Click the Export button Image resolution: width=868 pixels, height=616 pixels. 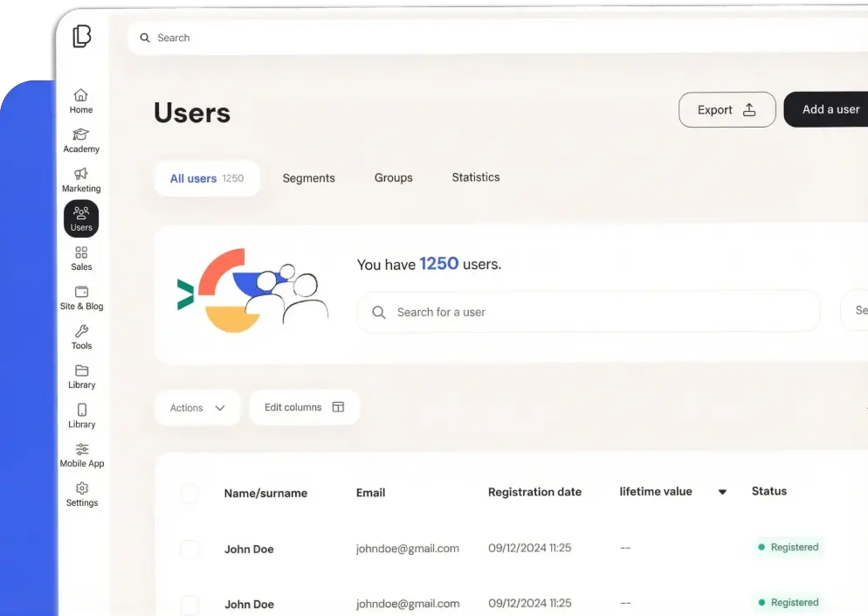(727, 109)
